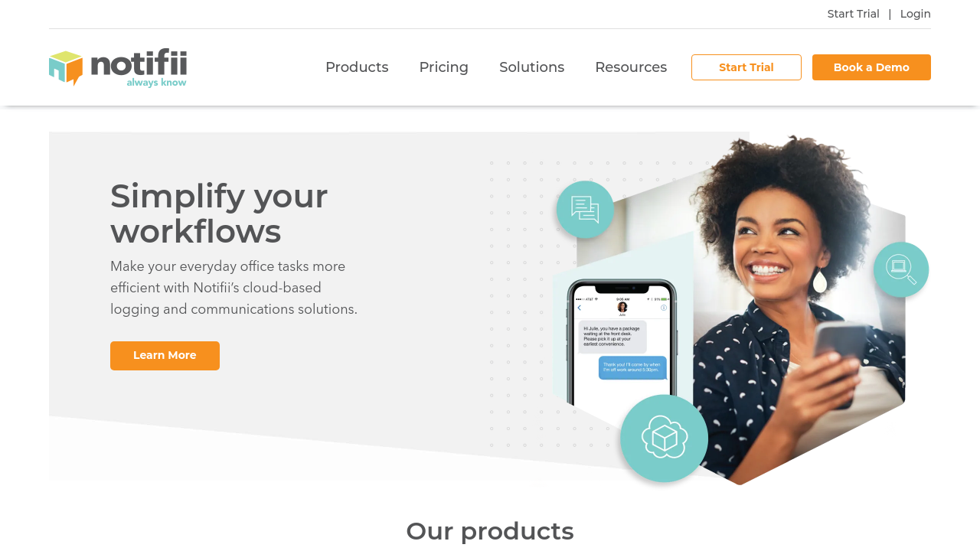This screenshot has width=980, height=551.
Task: Click the outlined Start Trial button
Action: (x=746, y=67)
